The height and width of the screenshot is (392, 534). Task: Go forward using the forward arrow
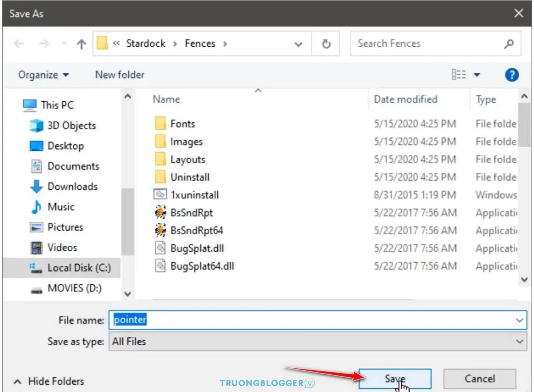point(44,44)
